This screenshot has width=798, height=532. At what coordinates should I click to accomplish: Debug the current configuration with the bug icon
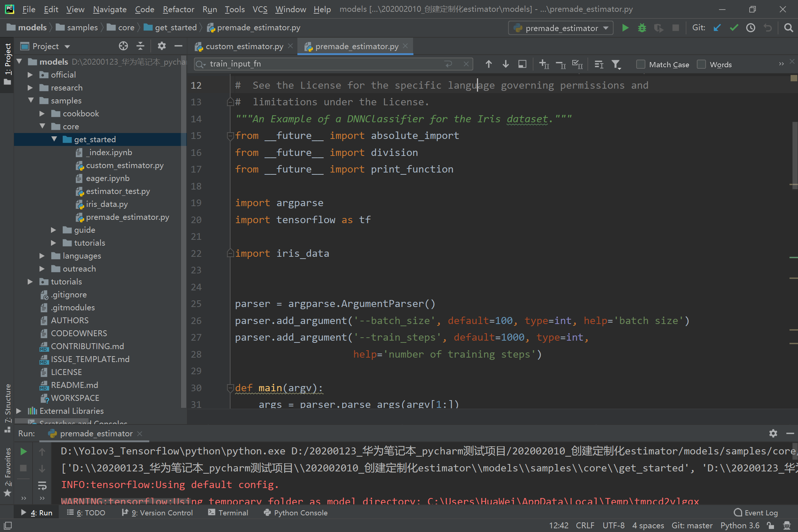tap(642, 28)
